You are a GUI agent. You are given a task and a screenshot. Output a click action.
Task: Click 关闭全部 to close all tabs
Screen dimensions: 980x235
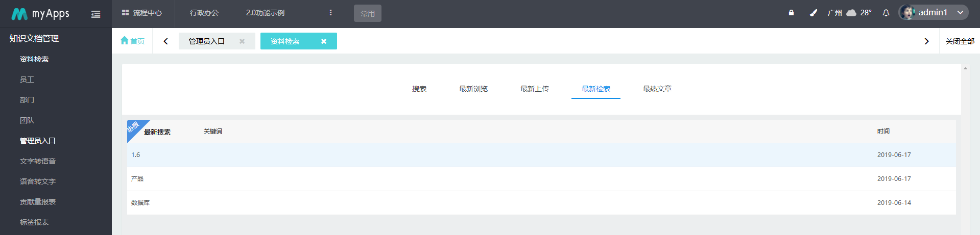[x=960, y=41]
